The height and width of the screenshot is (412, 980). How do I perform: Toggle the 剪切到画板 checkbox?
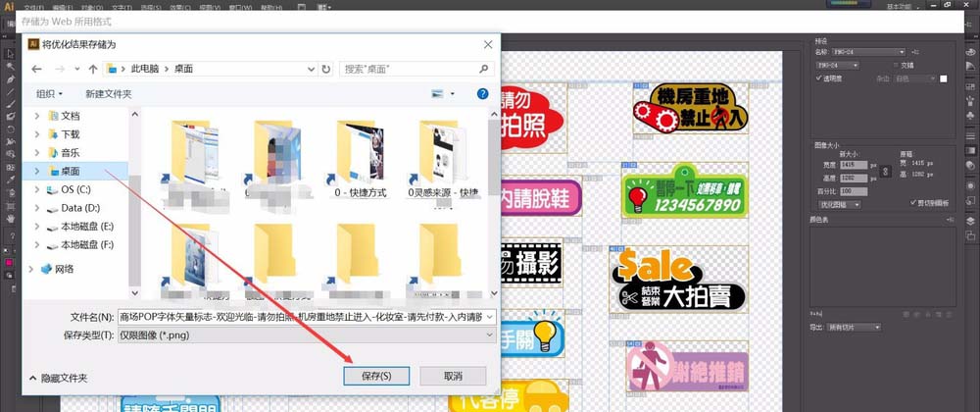(x=913, y=203)
